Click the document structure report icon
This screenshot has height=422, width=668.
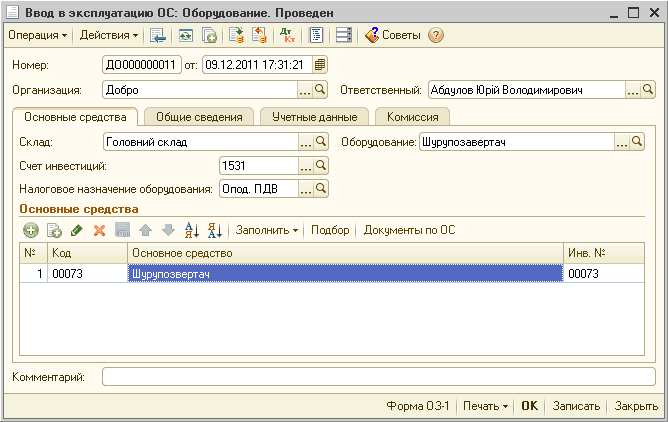[316, 35]
